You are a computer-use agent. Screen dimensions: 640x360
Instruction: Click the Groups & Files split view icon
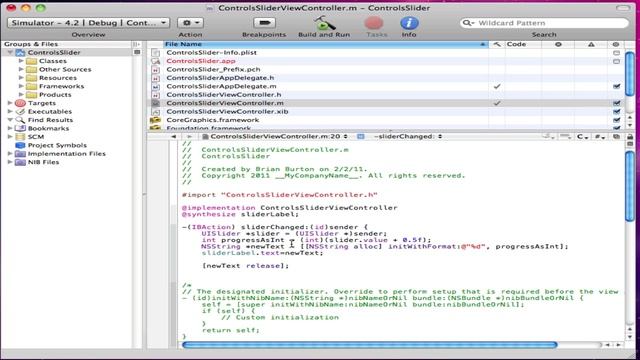point(136,44)
